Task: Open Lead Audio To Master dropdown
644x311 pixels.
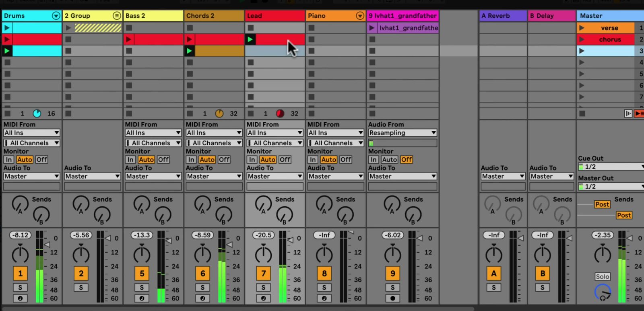Action: 275,176
